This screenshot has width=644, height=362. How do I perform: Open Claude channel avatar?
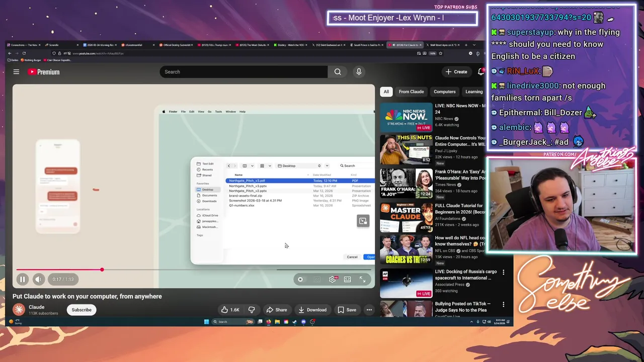[19, 310]
